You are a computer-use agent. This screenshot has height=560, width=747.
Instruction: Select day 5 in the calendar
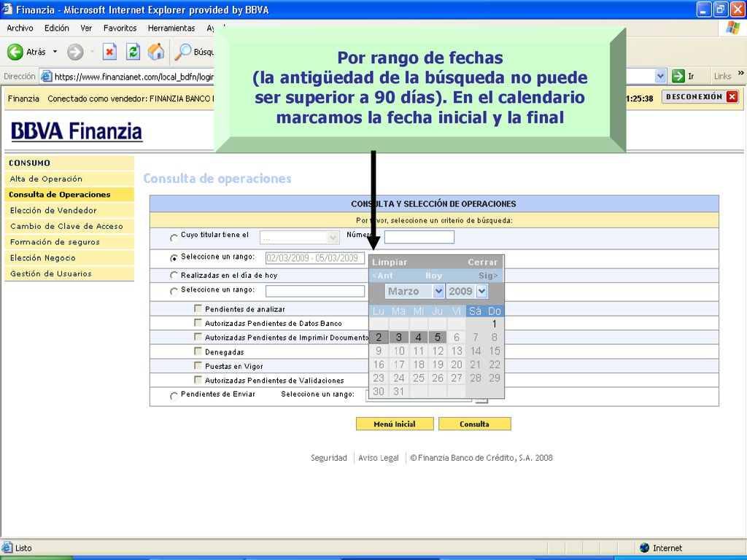click(x=437, y=337)
